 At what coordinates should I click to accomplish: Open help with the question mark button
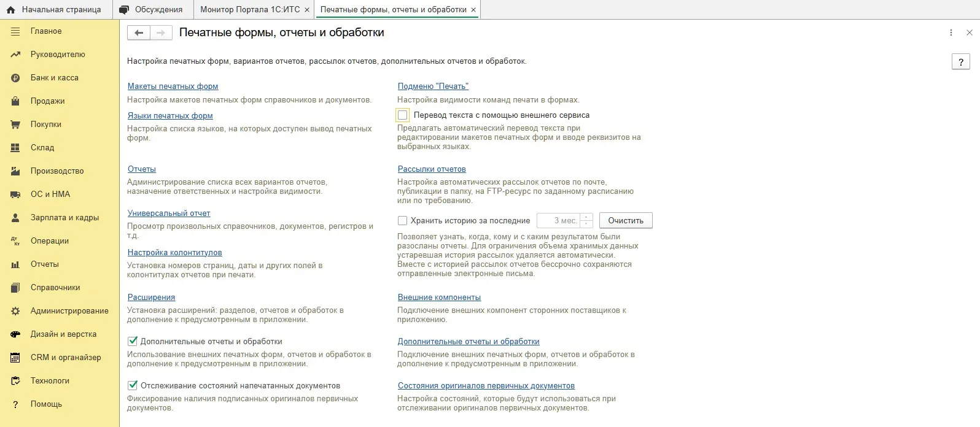960,61
